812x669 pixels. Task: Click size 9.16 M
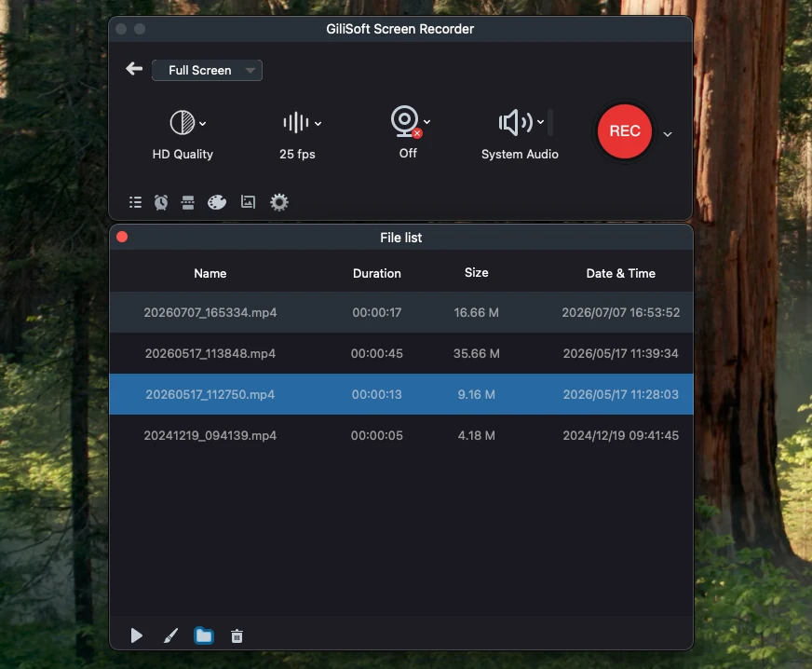pos(477,394)
